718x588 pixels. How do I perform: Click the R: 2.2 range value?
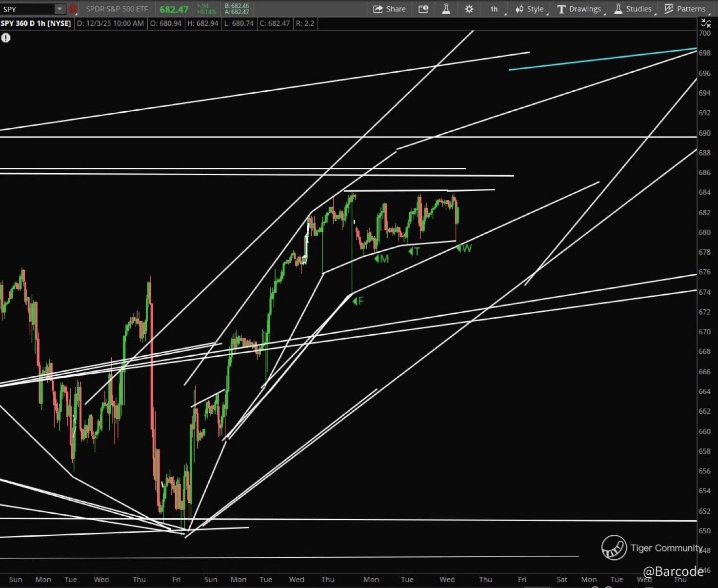click(305, 23)
